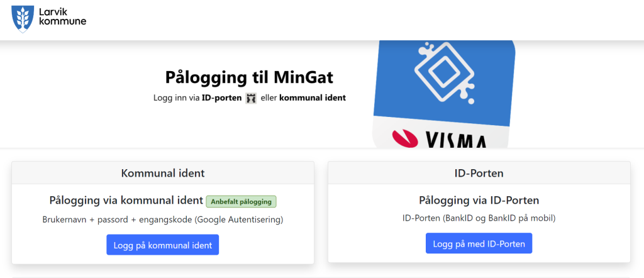Click bold "kommunal ident" text in subtitle
The width and height of the screenshot is (644, 278).
[x=313, y=98]
